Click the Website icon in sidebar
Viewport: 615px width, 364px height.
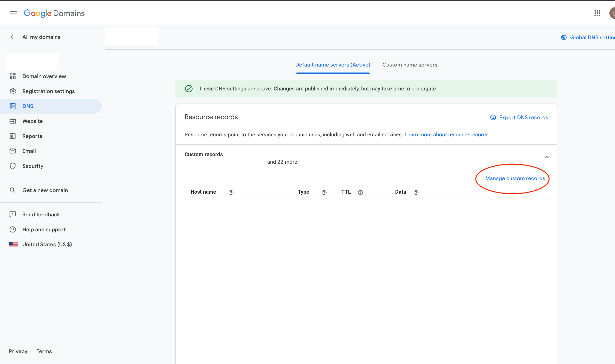(x=13, y=121)
